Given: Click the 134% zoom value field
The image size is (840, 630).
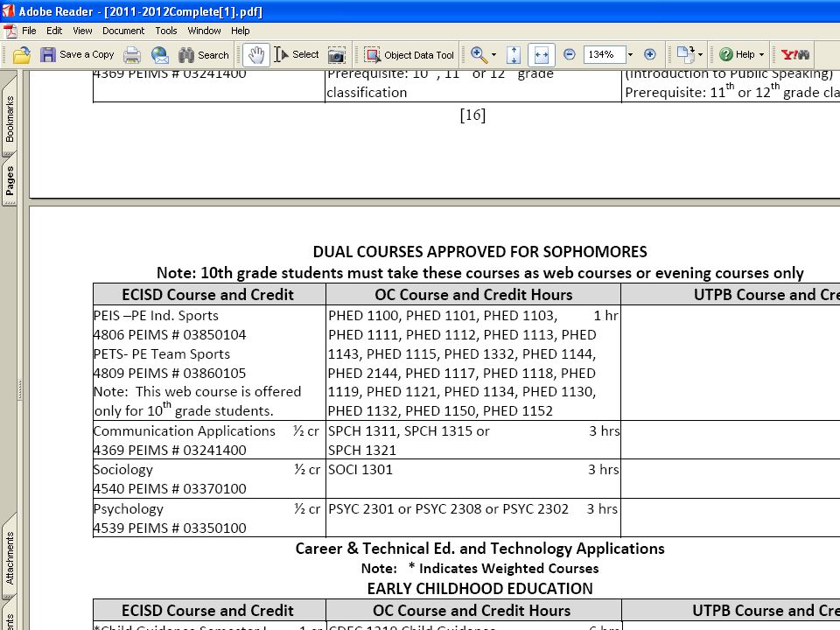Looking at the screenshot, I should (604, 54).
